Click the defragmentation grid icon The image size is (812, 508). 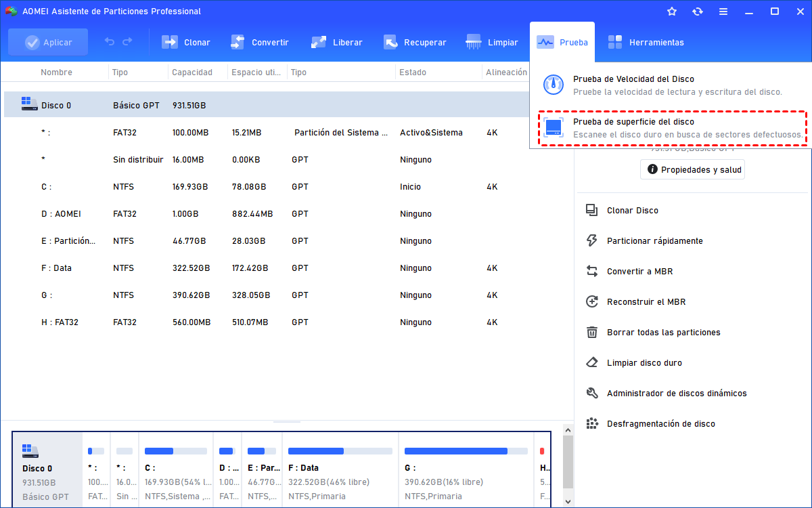592,423
